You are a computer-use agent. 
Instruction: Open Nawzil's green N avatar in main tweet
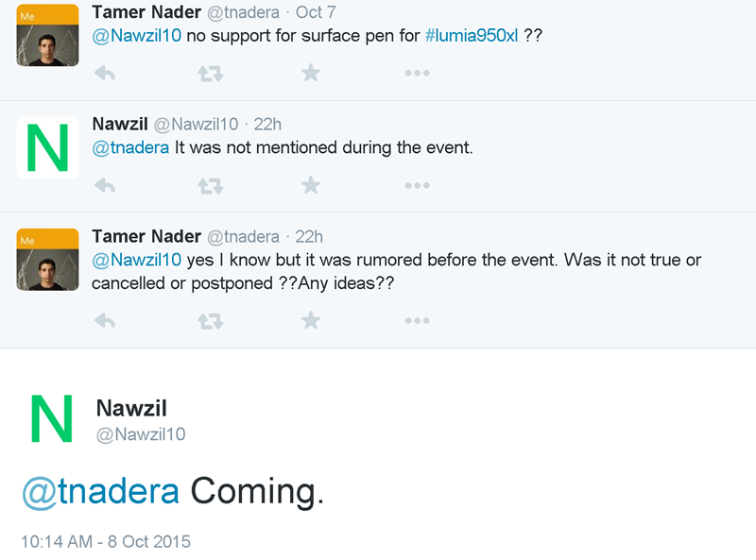pyautogui.click(x=51, y=420)
